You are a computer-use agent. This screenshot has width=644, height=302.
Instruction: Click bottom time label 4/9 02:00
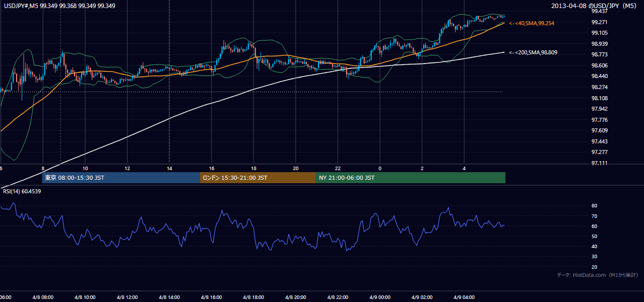point(422,297)
